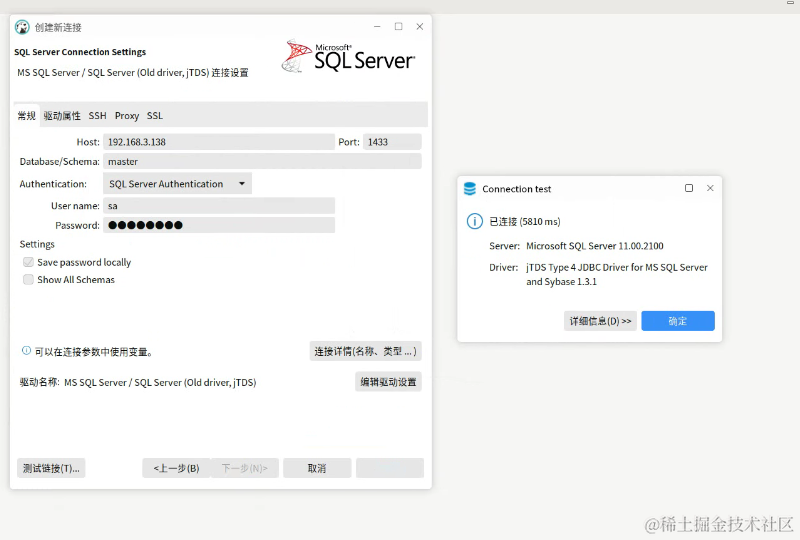Maximize the 创建新连接 window
Screen dimensions: 800x540
tap(398, 27)
